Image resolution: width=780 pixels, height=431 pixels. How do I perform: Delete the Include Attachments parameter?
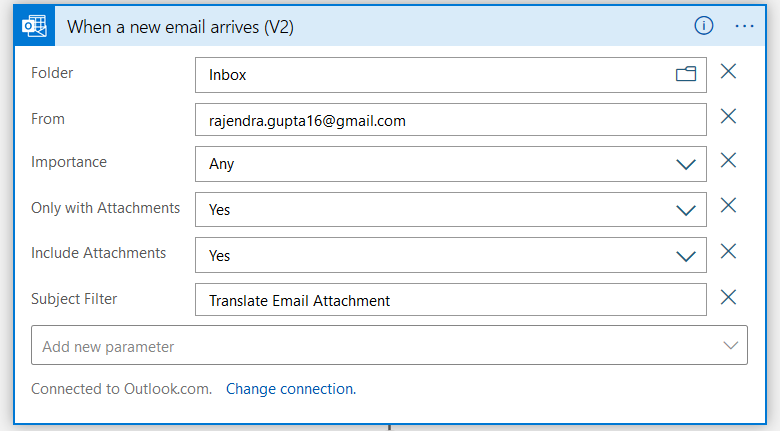[x=729, y=252]
